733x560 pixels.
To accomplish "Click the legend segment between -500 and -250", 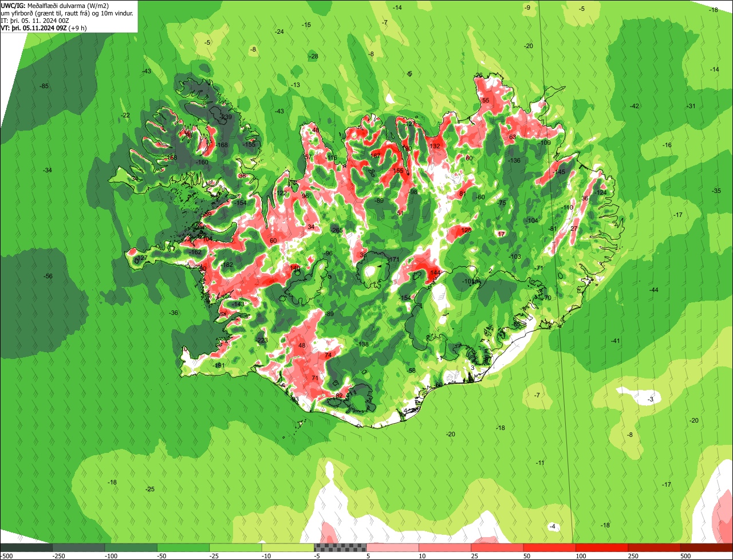I will 26,547.
